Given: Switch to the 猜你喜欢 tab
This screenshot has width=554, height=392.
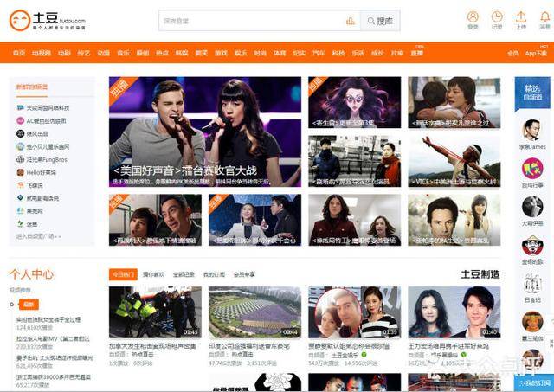Looking at the screenshot, I should click(x=153, y=273).
